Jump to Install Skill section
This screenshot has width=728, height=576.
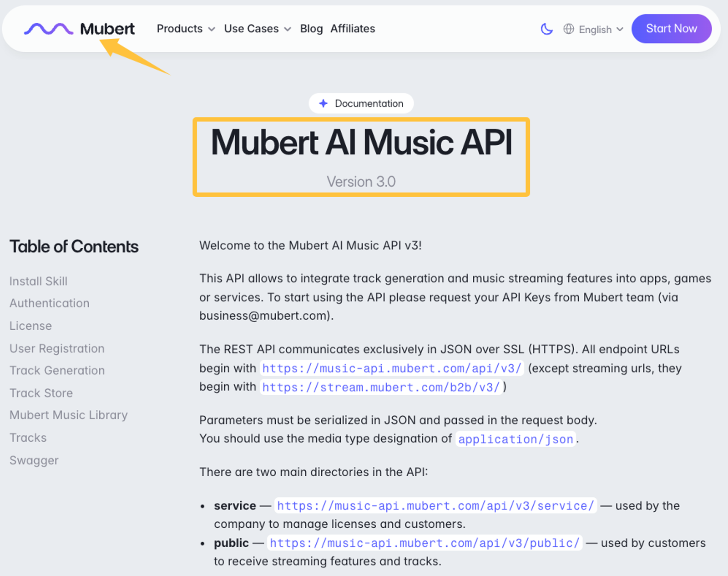coord(39,281)
